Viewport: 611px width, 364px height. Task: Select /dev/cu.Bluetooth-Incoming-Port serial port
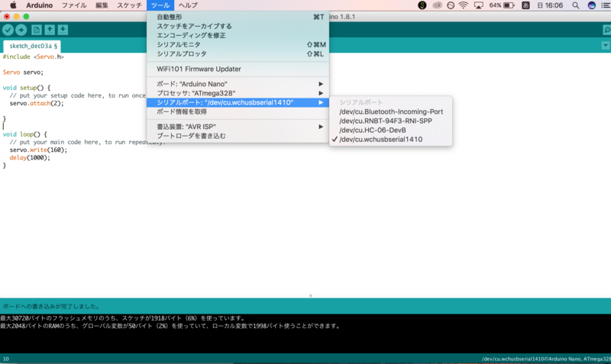coord(391,111)
